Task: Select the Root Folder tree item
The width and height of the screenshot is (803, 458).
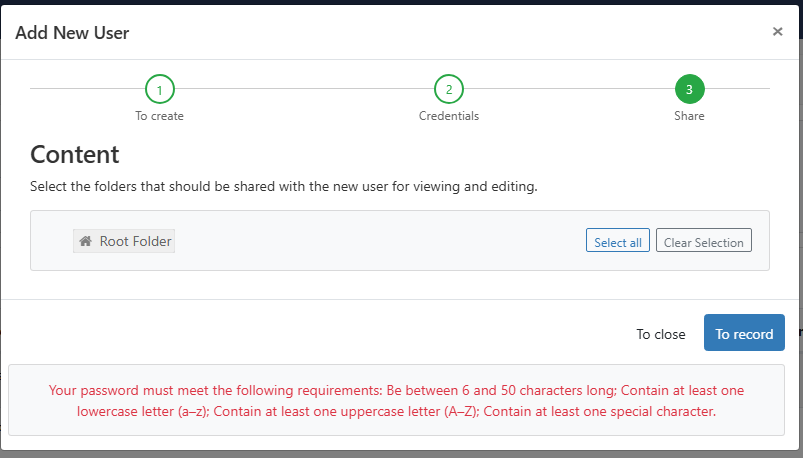Action: point(124,241)
